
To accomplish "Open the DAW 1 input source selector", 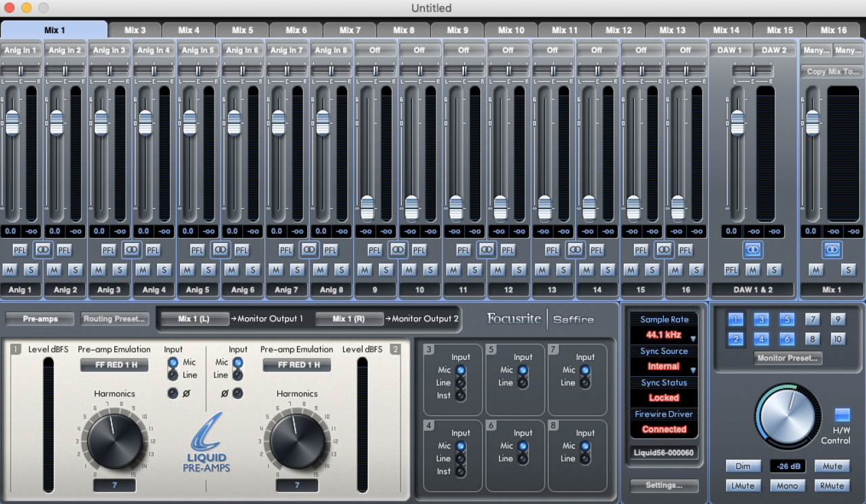I will [730, 50].
